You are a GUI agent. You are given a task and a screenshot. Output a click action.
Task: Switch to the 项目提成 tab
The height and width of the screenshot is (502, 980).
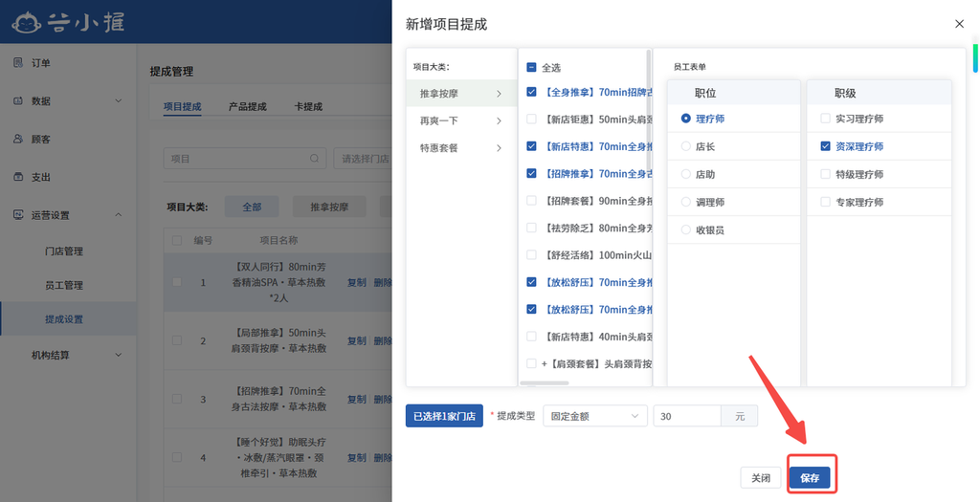183,106
